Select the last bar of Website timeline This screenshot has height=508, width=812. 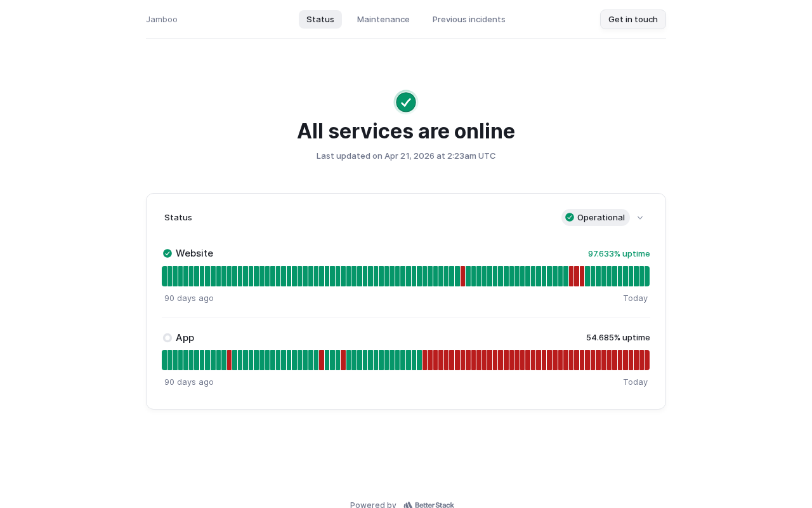click(646, 276)
